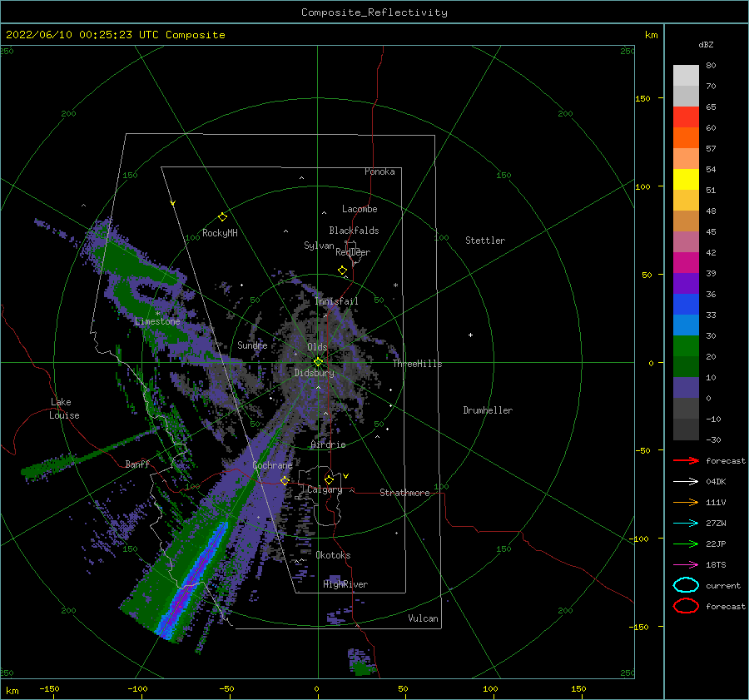
Task: Select the red swatch between 65 and 60
Action: click(686, 117)
